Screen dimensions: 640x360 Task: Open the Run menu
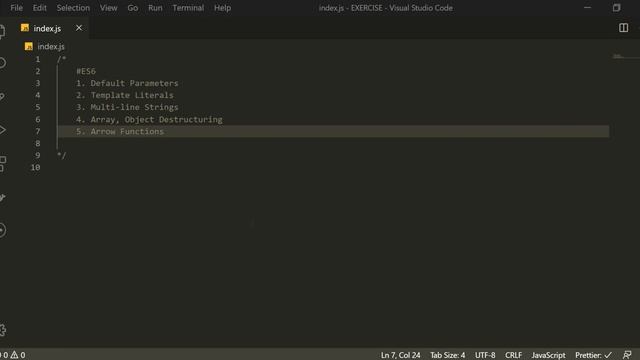pyautogui.click(x=155, y=8)
